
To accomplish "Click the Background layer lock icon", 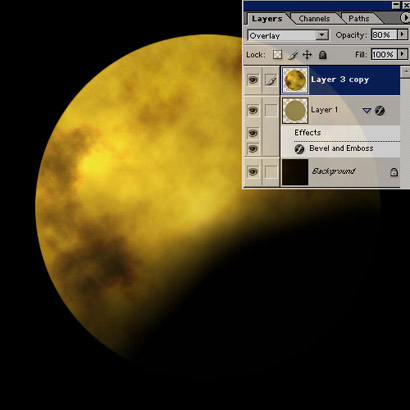I will click(394, 172).
